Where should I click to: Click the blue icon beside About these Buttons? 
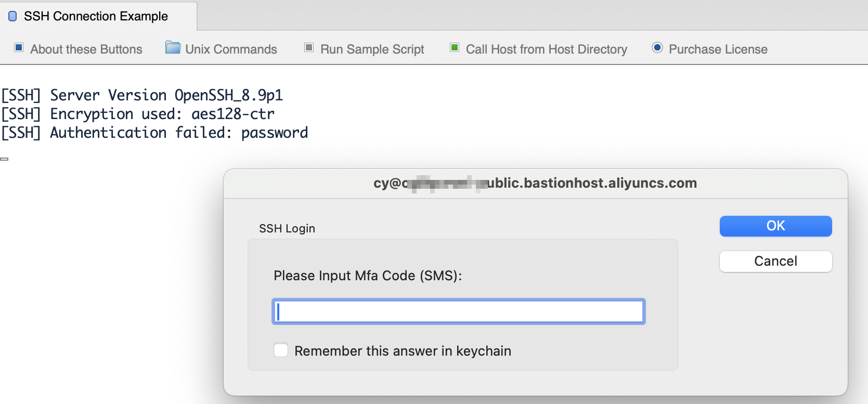tap(19, 48)
